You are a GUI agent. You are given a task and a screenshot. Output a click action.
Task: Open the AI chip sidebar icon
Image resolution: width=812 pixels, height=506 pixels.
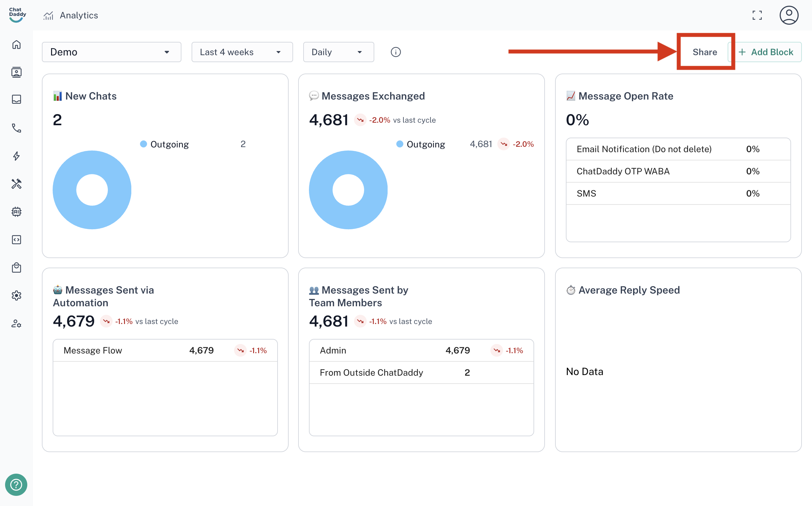(16, 211)
